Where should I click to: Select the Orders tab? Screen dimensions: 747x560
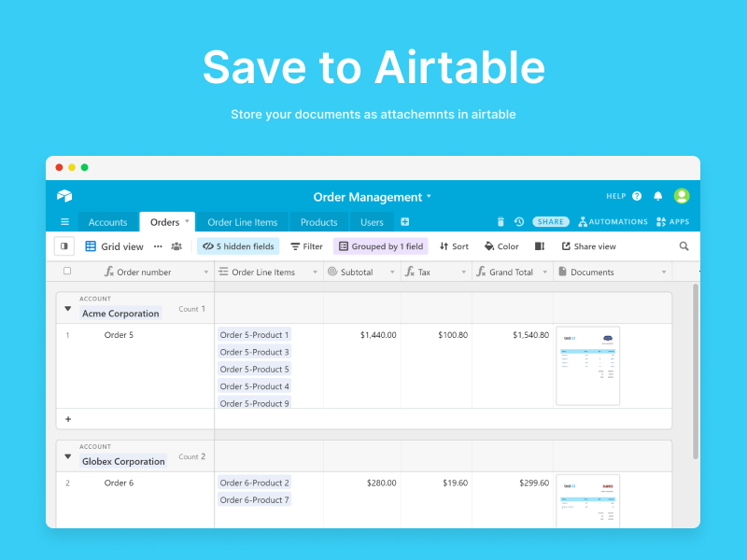[x=165, y=222]
